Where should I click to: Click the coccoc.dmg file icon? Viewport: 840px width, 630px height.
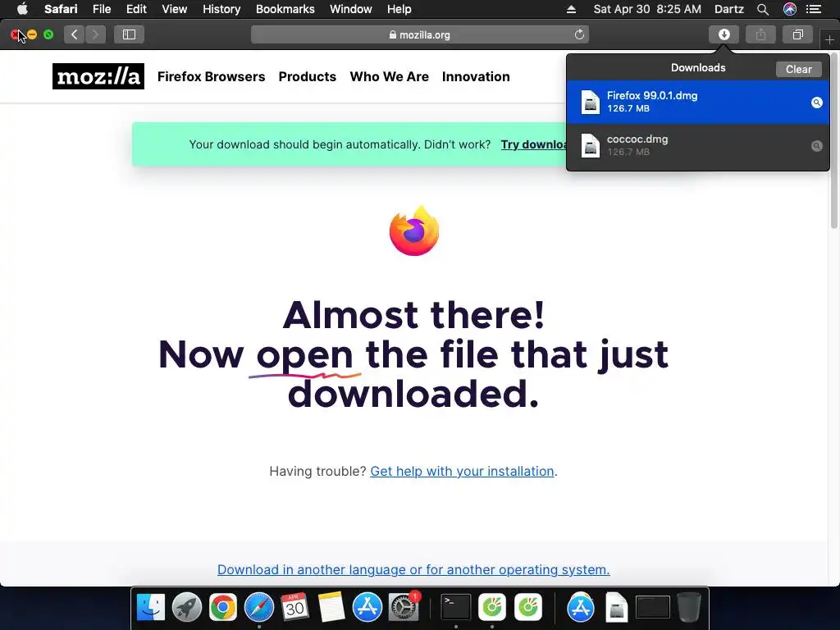coord(591,145)
